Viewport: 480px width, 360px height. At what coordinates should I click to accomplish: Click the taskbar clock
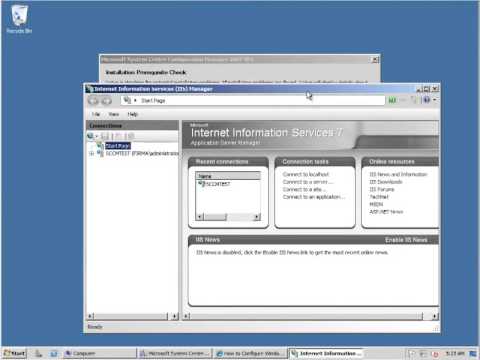tap(455, 353)
